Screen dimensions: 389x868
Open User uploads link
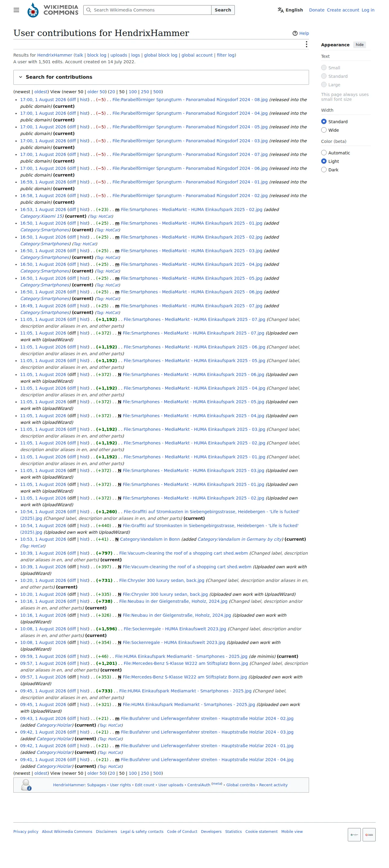(171, 785)
